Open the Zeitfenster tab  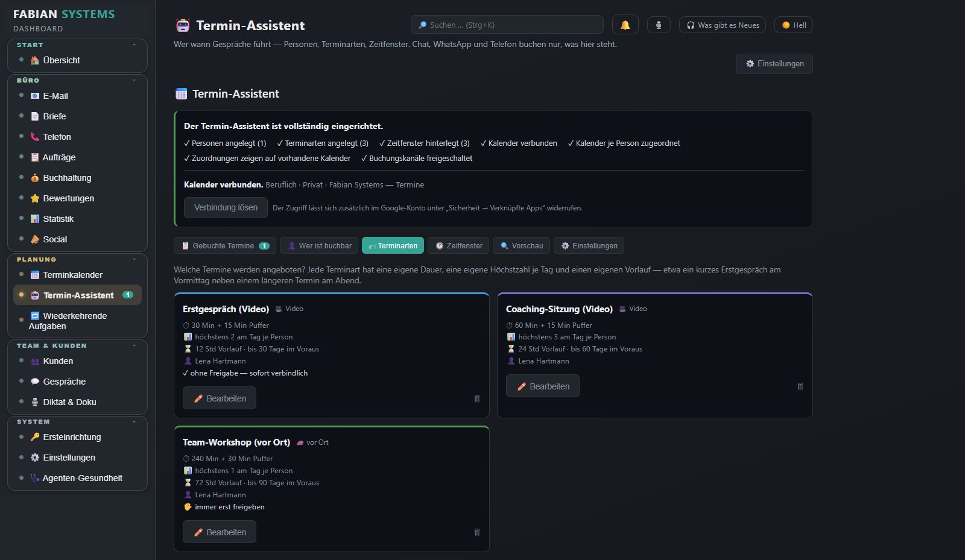point(458,245)
